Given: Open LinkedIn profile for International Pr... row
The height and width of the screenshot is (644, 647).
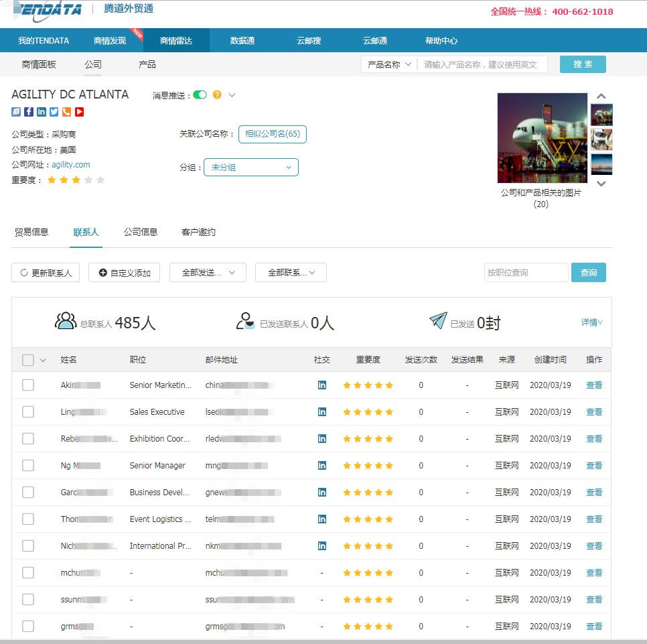Looking at the screenshot, I should [x=322, y=545].
